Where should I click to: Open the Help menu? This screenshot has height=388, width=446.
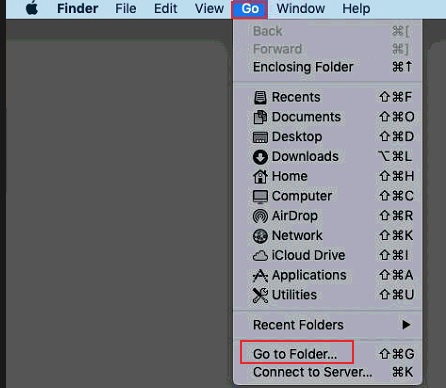click(356, 8)
